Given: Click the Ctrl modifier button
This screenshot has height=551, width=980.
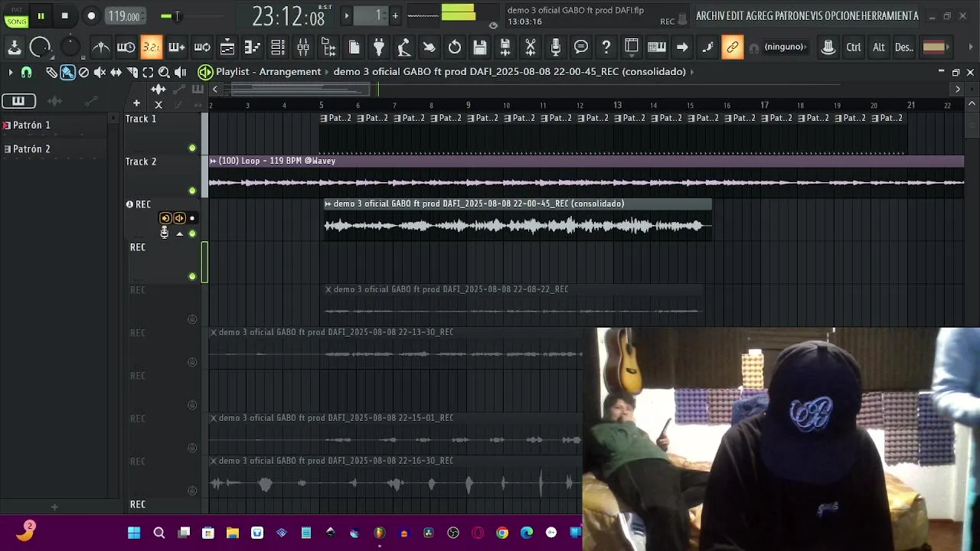Looking at the screenshot, I should click(x=854, y=47).
